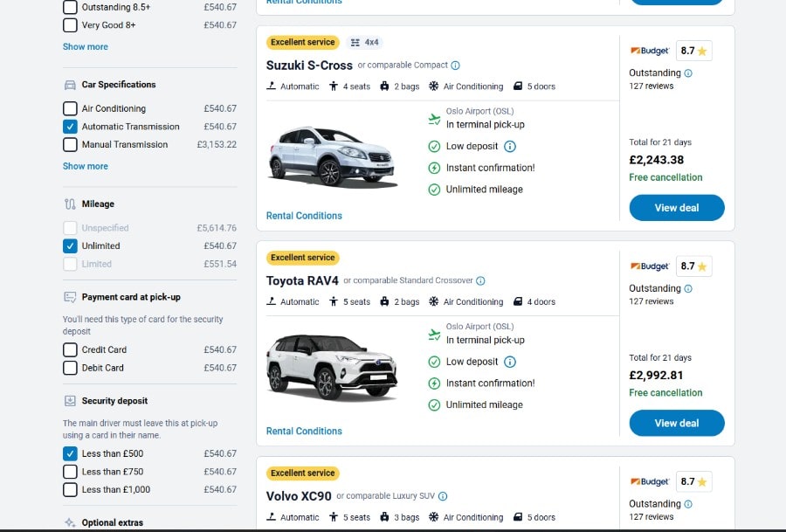Click Free cancellation on Suzuki S-Cross card
The height and width of the screenshot is (532, 786).
pos(665,177)
